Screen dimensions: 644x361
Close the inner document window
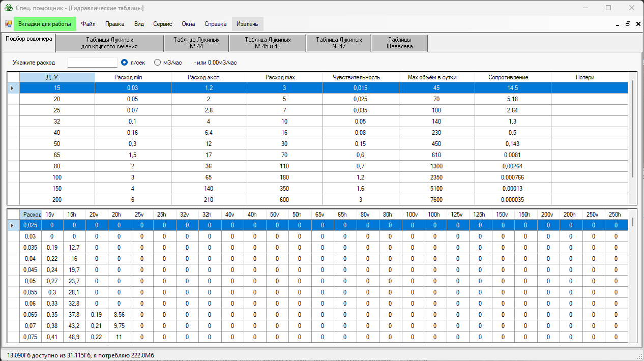(x=637, y=24)
